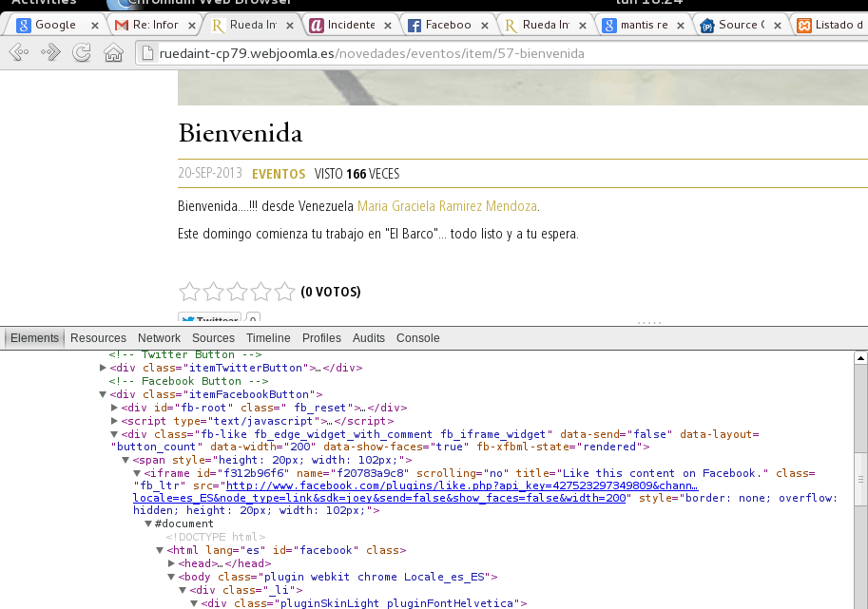The height and width of the screenshot is (609, 868).
Task: Close the Rueda In tab beside mantis re
Action: 583,26
